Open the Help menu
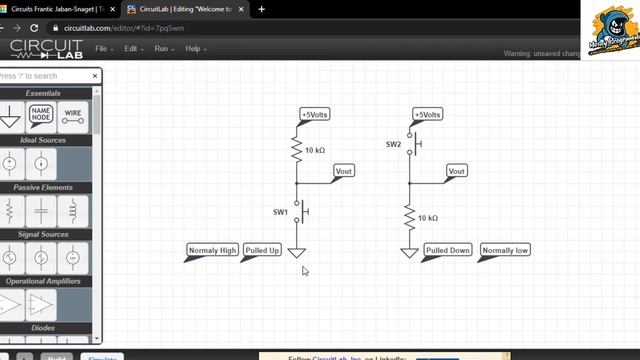This screenshot has width=640, height=360. [196, 49]
